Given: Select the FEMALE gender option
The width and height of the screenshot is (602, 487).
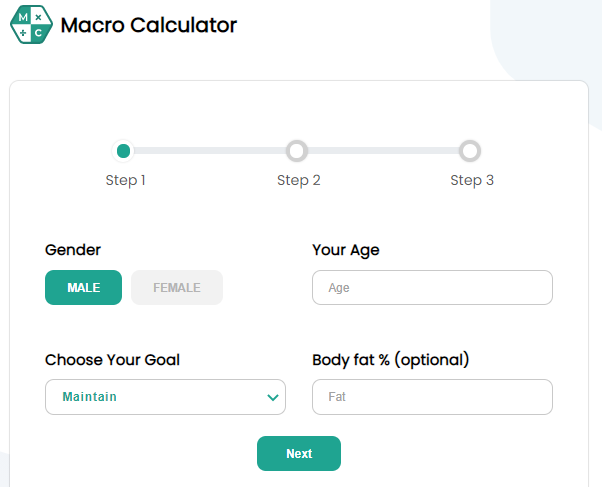Looking at the screenshot, I should tap(177, 287).
